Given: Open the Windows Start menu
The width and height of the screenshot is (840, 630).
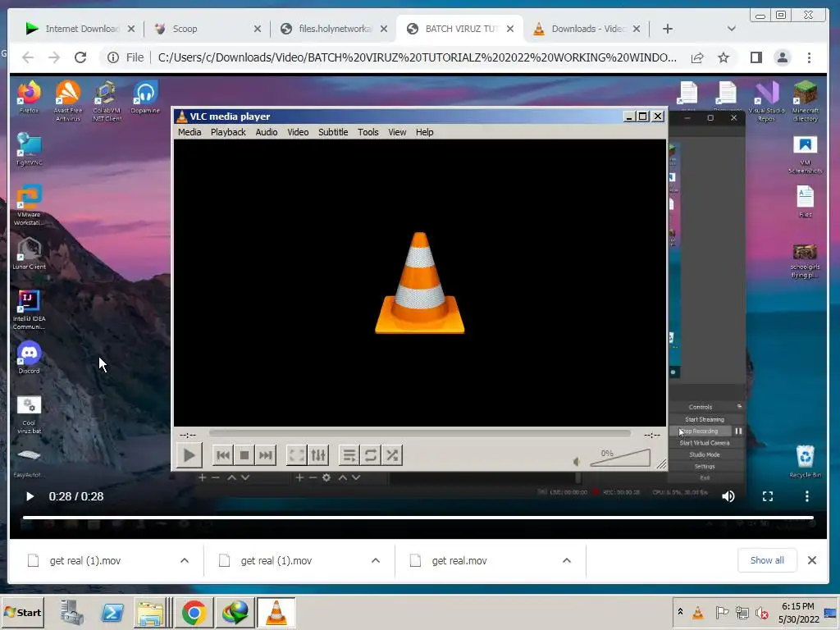Looking at the screenshot, I should click(22, 612).
